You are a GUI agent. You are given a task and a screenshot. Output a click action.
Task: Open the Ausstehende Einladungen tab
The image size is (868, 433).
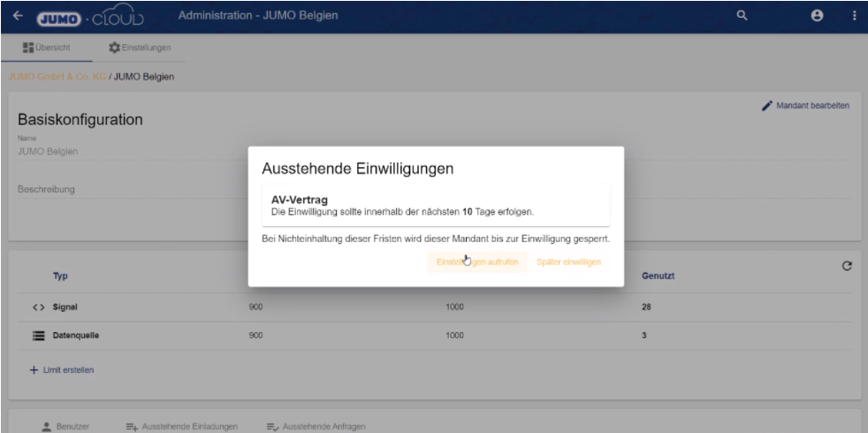tap(187, 427)
